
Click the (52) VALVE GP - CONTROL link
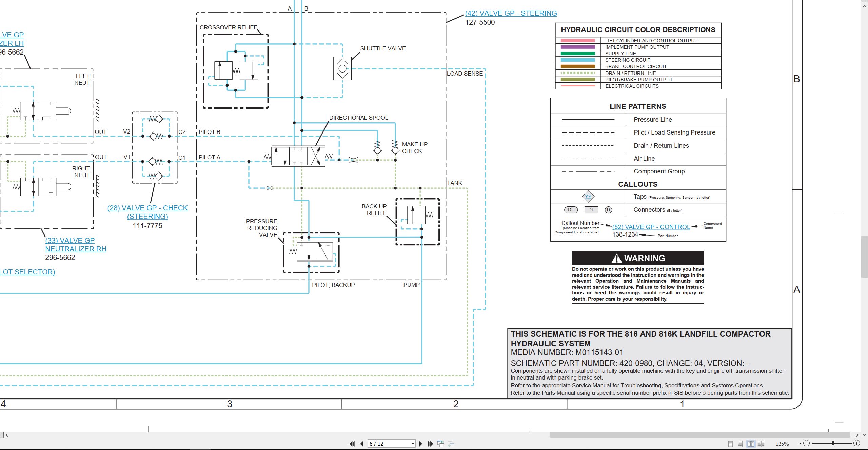651,227
